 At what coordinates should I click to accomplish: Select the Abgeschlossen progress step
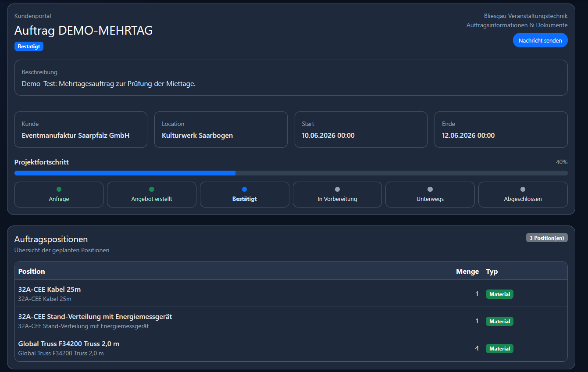(523, 194)
